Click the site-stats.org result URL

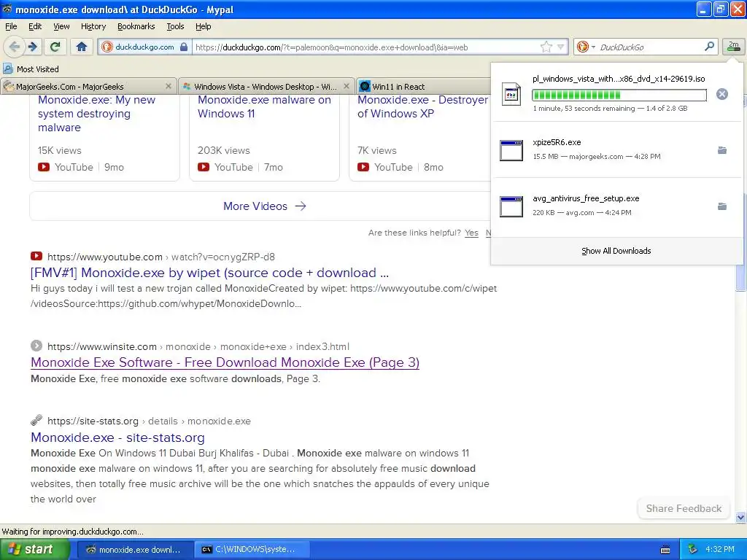coord(149,421)
